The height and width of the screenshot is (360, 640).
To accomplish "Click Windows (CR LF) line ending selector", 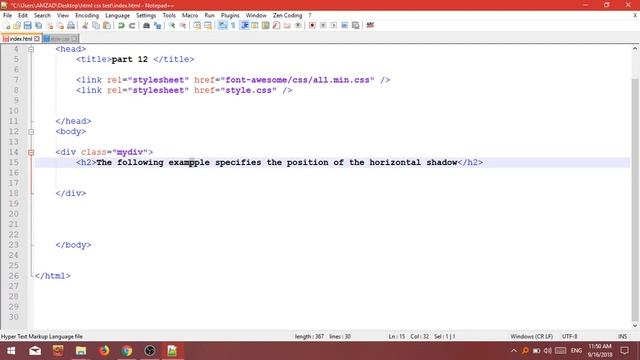I will 531,336.
